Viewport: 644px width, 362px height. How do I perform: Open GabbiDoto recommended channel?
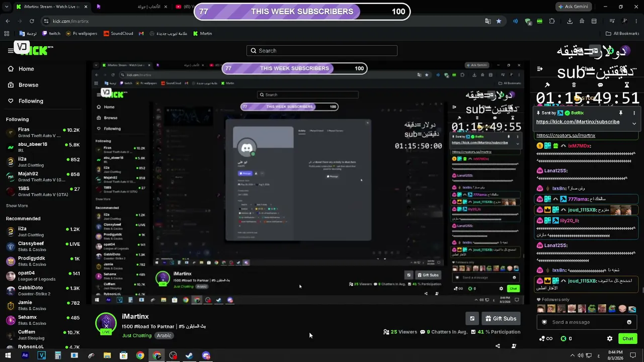point(42,291)
